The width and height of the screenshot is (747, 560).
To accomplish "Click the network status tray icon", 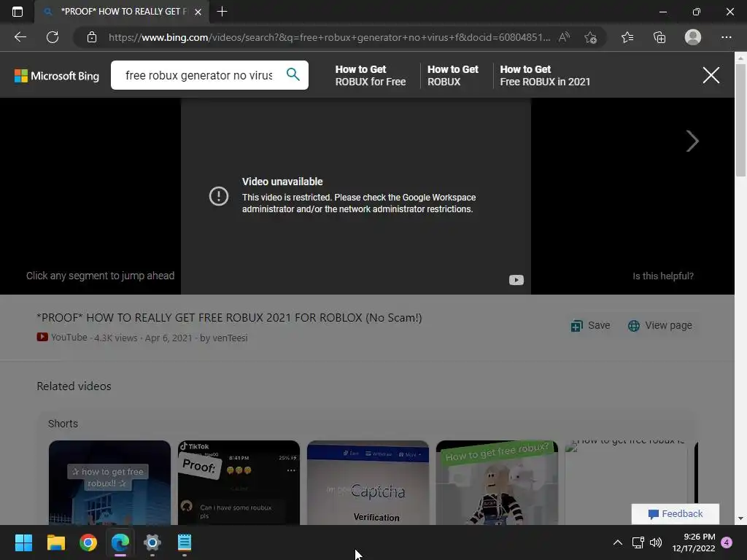I will point(638,542).
